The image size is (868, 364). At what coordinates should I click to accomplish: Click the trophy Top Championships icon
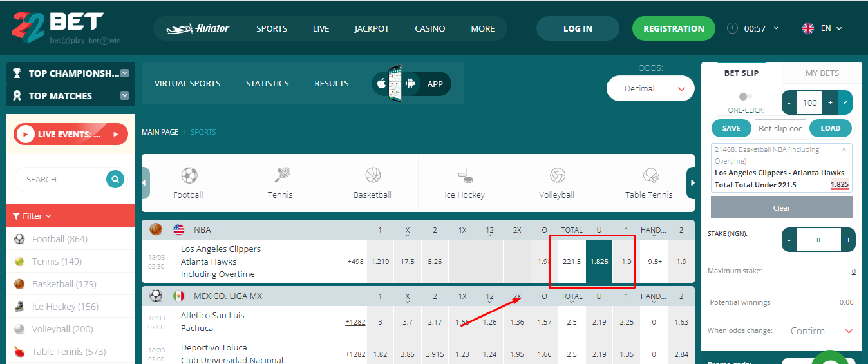pyautogui.click(x=17, y=73)
